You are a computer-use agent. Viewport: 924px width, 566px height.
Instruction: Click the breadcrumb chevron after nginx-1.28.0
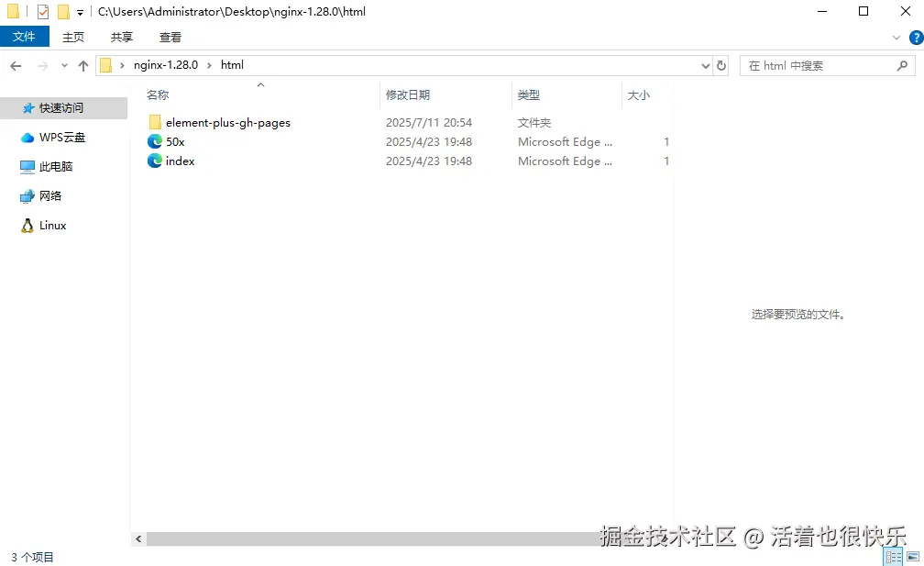point(208,65)
